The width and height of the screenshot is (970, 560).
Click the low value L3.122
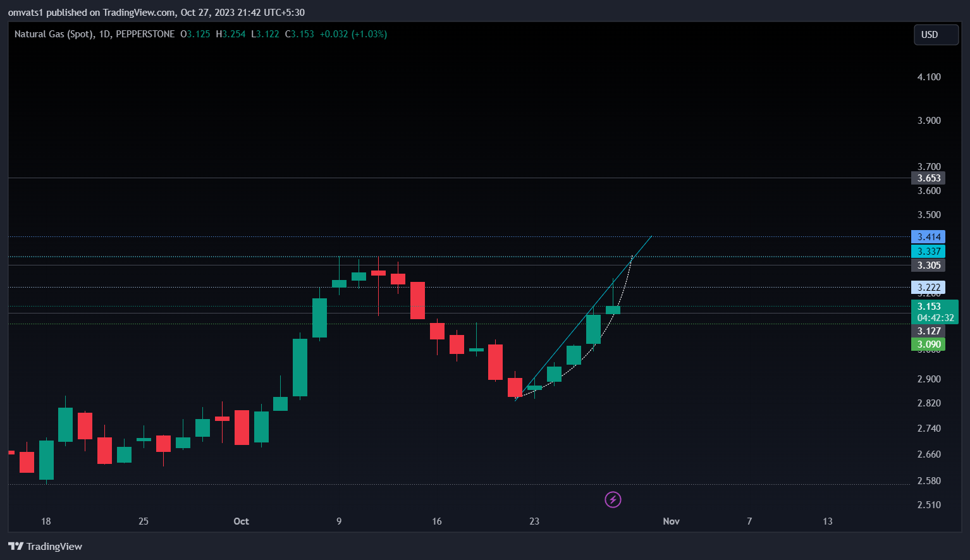click(x=266, y=34)
